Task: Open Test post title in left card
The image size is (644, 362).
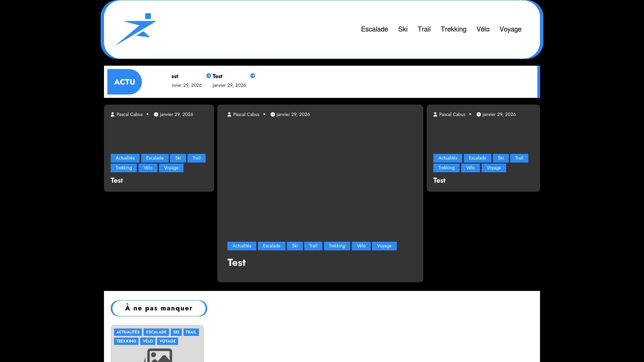Action: coord(117,181)
